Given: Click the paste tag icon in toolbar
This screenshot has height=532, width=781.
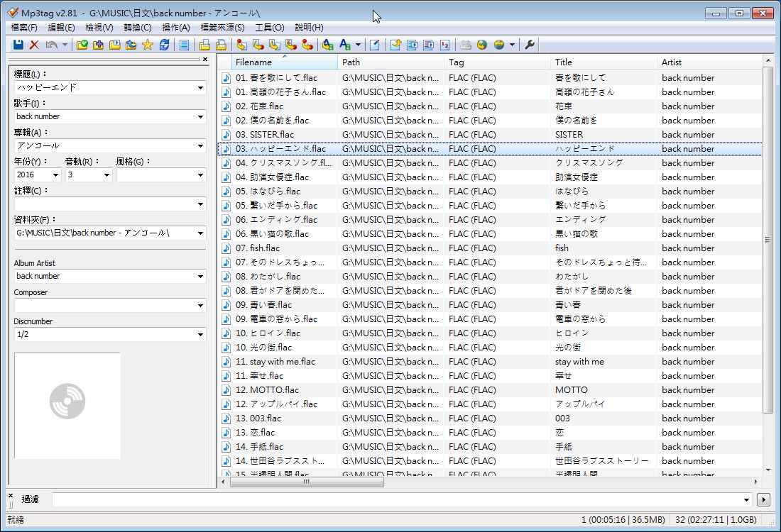Looking at the screenshot, I should point(221,45).
